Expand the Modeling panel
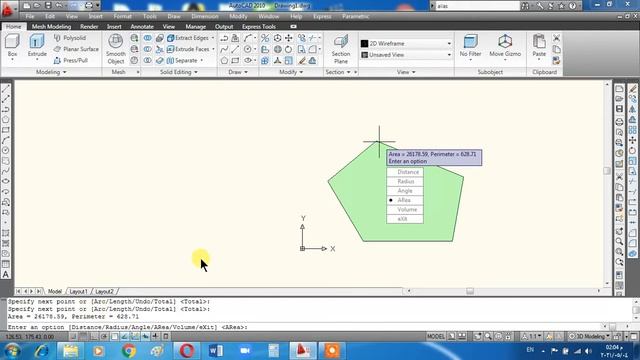640x360 pixels. point(51,72)
